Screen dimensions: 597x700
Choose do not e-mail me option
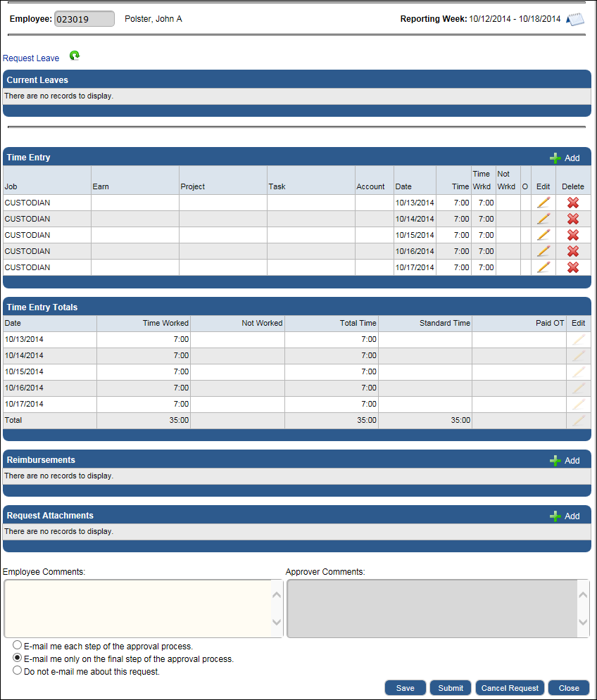18,671
